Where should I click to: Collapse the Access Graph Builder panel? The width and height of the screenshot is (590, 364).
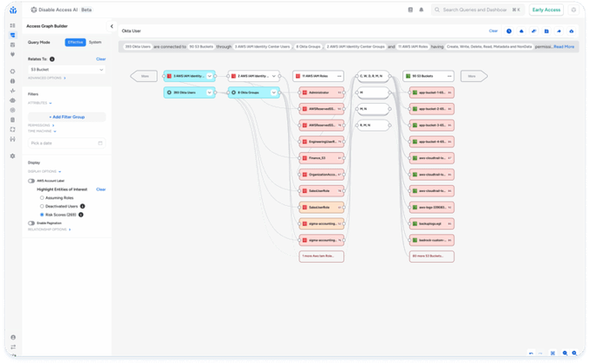(x=112, y=26)
